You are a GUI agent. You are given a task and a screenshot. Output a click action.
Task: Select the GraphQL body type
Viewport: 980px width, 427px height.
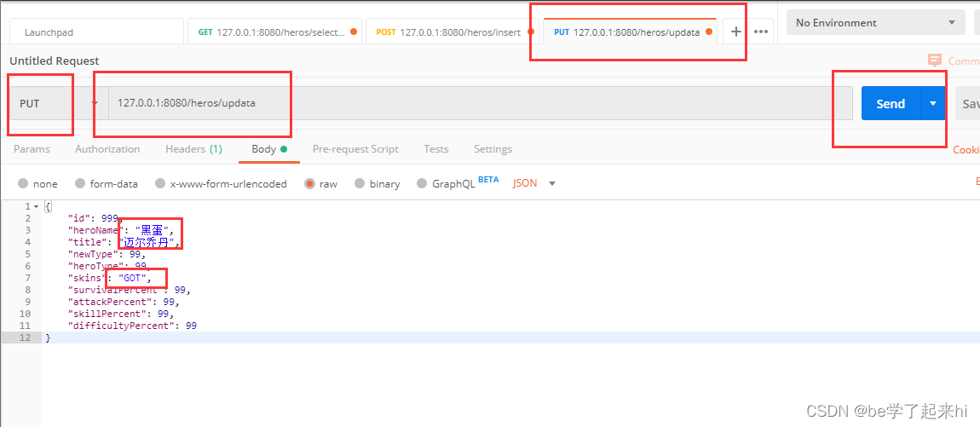[422, 184]
